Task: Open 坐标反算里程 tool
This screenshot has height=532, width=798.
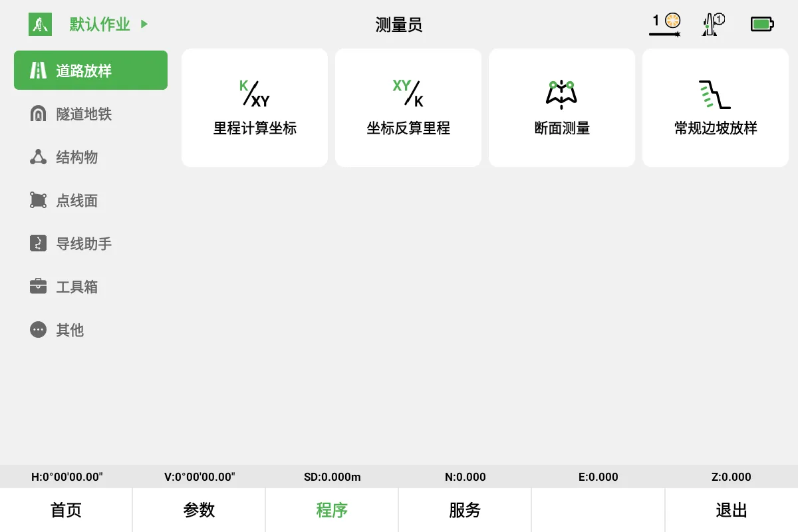Action: tap(408, 108)
